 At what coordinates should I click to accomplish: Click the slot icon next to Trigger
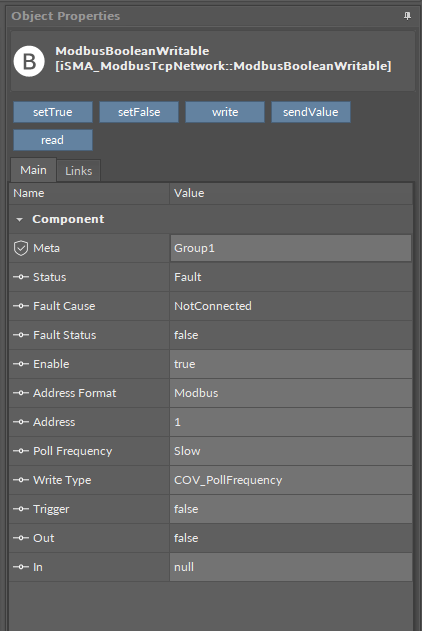click(21, 509)
